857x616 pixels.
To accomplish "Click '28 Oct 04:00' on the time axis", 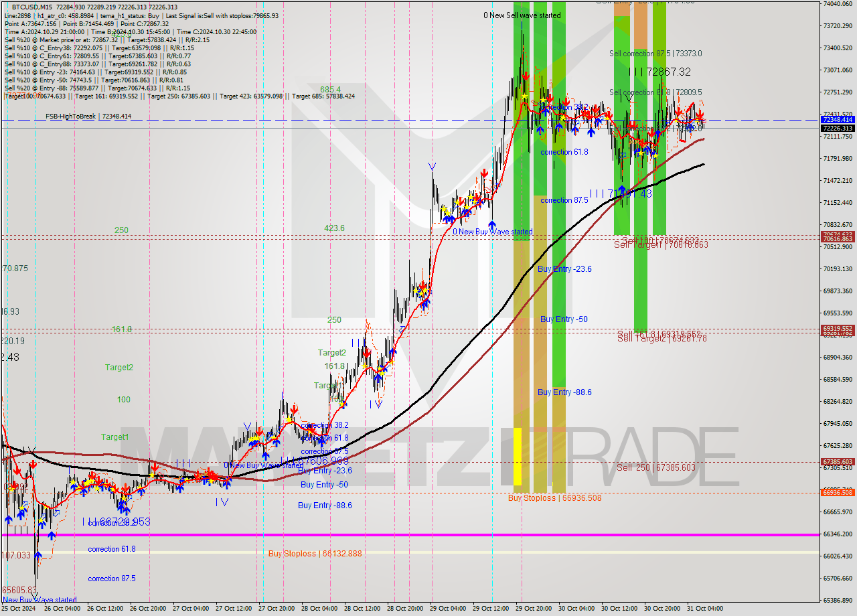I will [319, 609].
